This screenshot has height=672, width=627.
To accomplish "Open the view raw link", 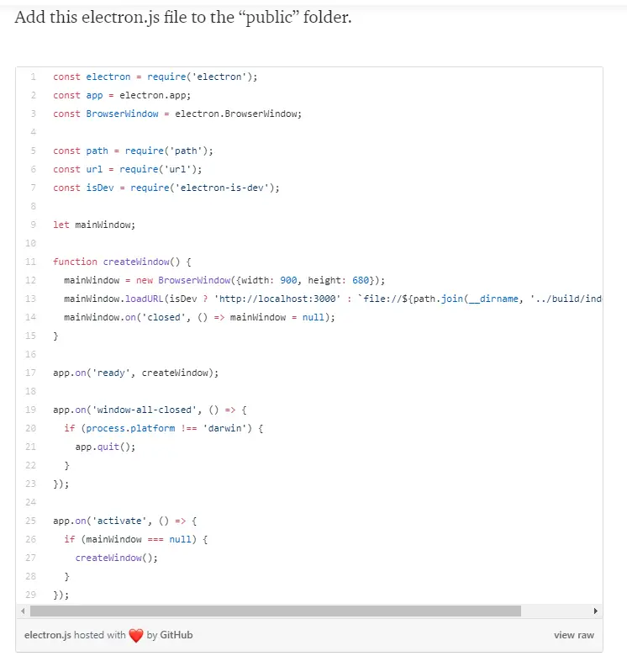I will 574,635.
